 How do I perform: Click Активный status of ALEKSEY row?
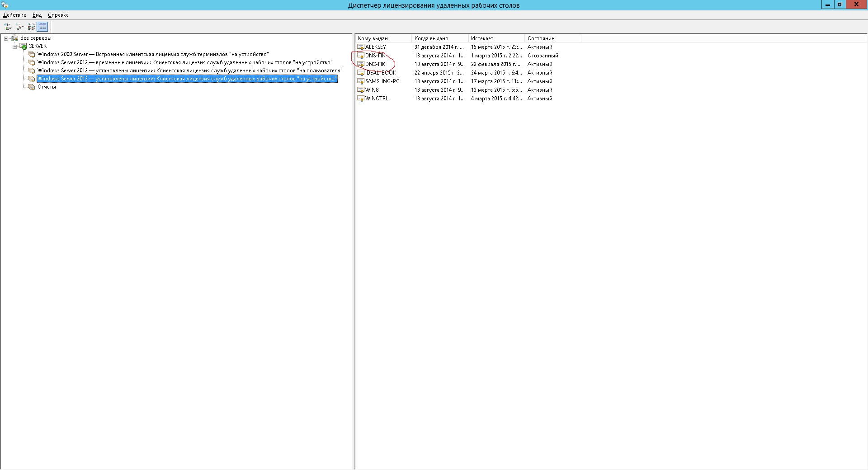tap(540, 47)
